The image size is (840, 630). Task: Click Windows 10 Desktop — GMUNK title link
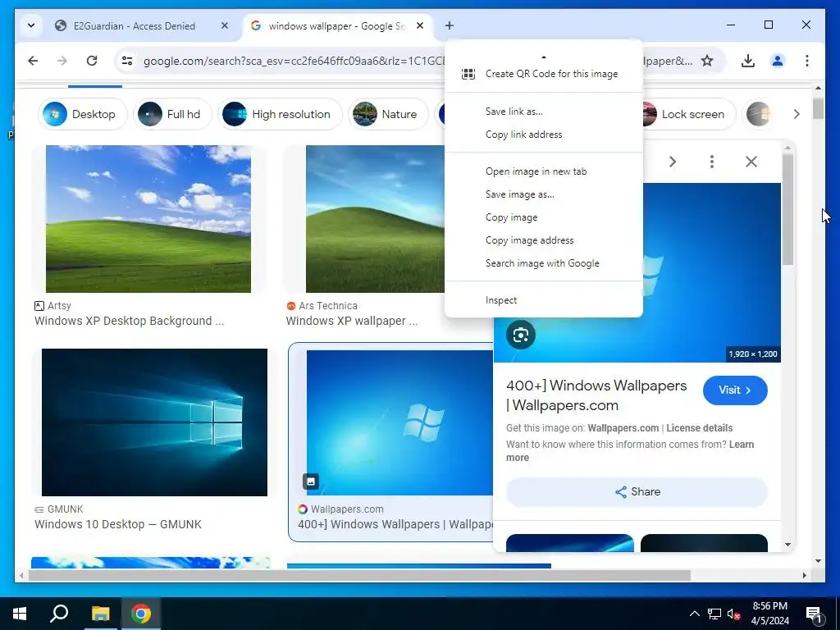(118, 524)
